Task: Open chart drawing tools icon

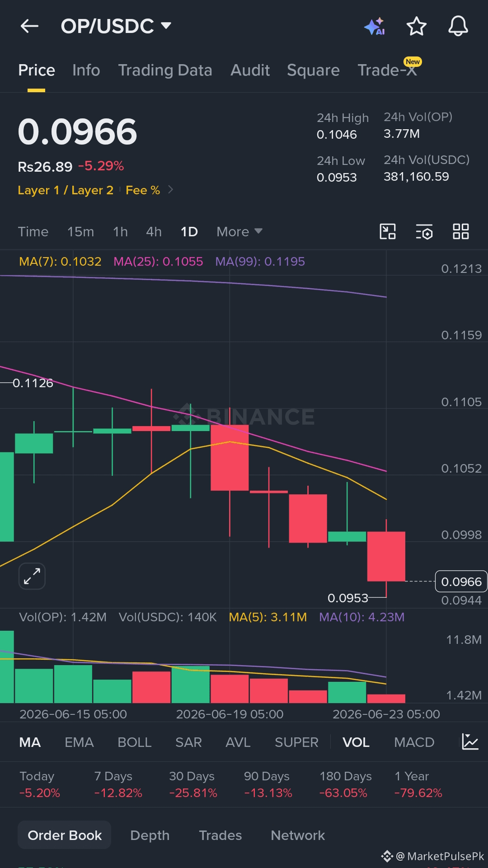Action: coord(387,232)
